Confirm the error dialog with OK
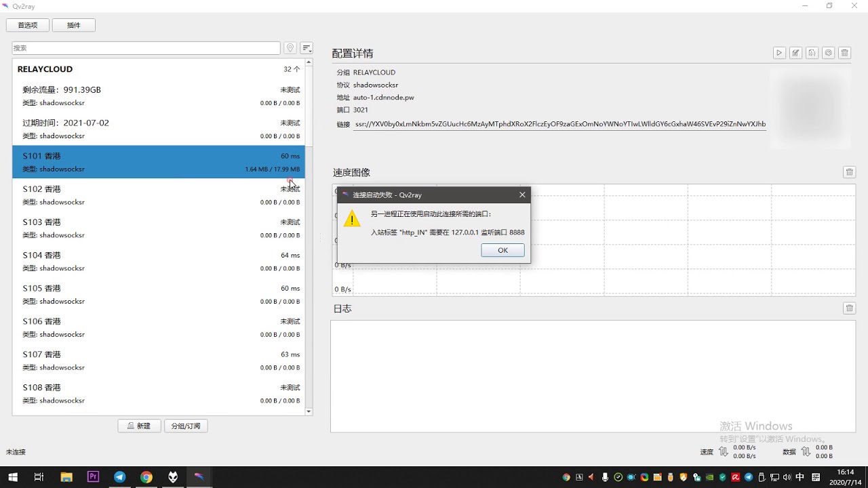The height and width of the screenshot is (488, 868). coord(502,250)
